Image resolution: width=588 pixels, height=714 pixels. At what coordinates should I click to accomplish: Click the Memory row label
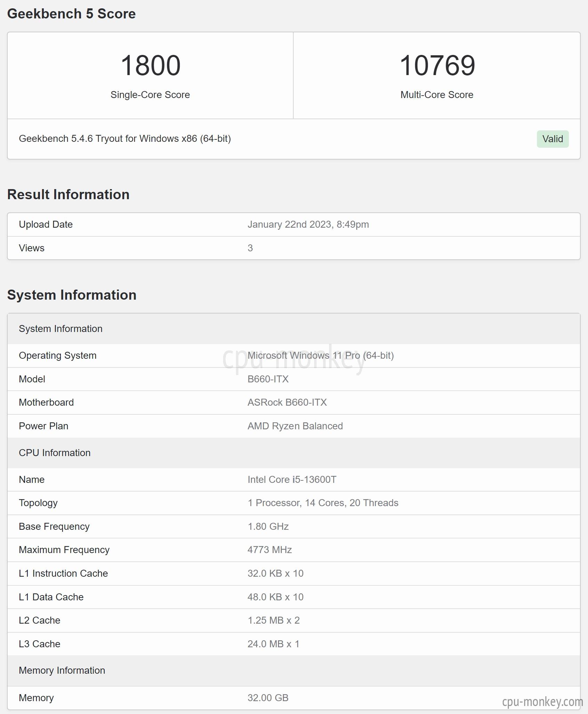coord(36,698)
